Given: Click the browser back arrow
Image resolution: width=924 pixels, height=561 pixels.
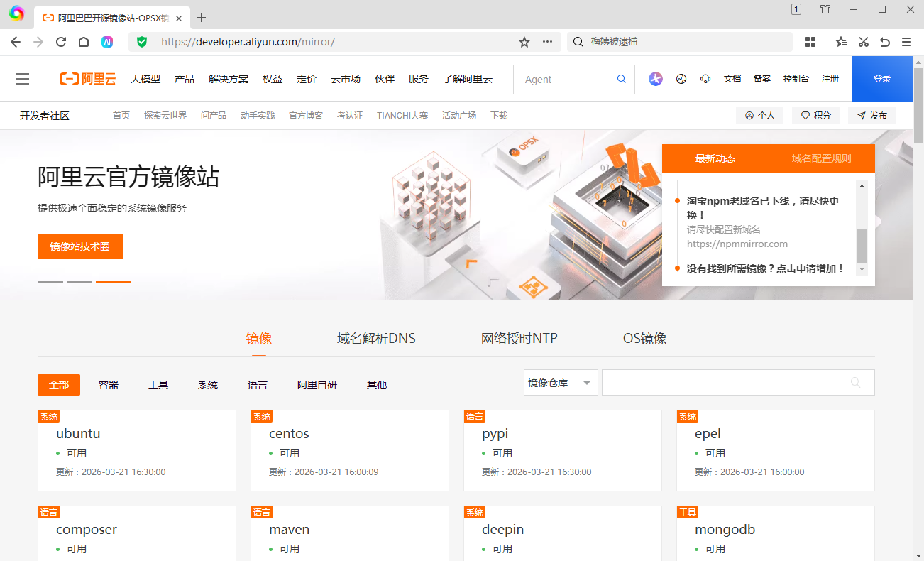Looking at the screenshot, I should click(16, 42).
